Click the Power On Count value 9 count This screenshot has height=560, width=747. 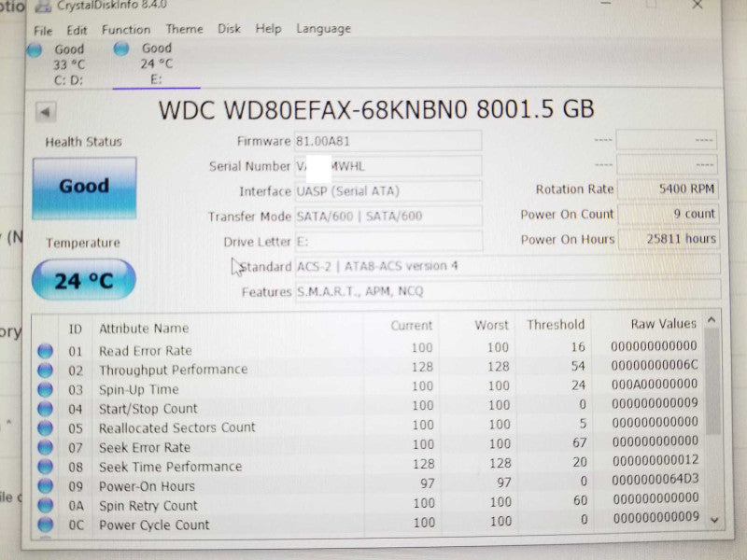click(x=669, y=214)
